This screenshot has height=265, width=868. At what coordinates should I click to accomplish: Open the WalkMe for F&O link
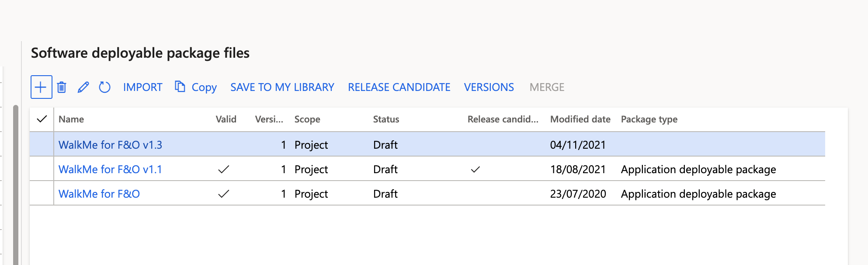[x=99, y=194]
